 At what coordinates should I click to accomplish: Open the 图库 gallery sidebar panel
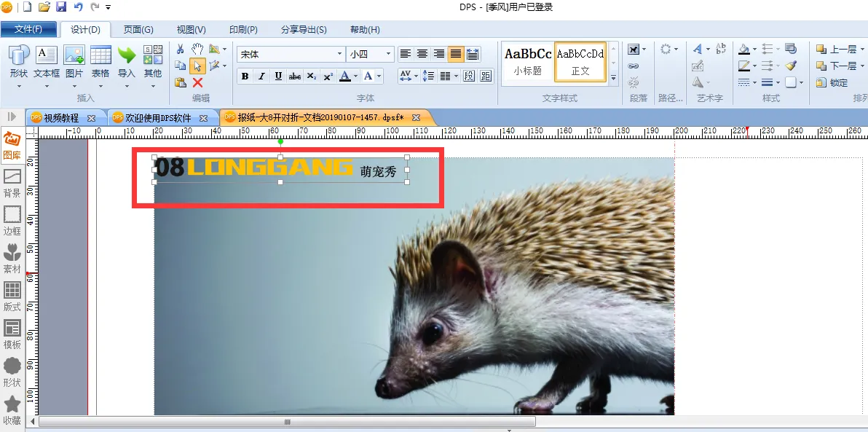pyautogui.click(x=12, y=144)
